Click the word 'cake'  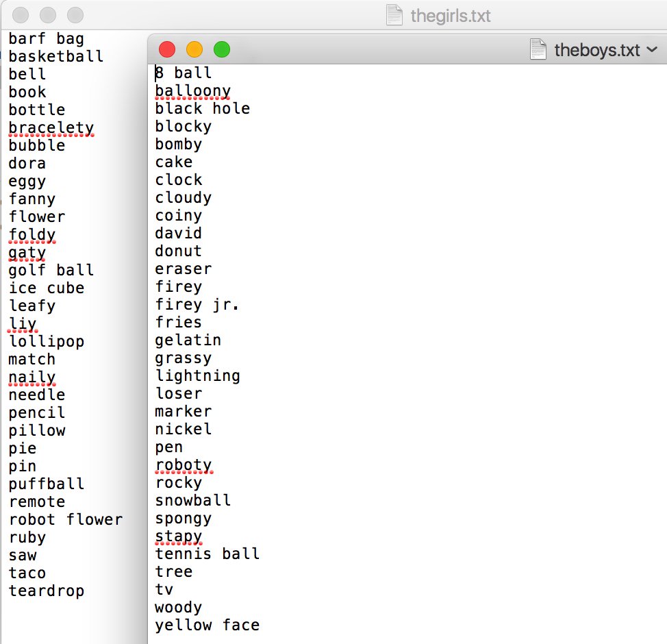[173, 162]
